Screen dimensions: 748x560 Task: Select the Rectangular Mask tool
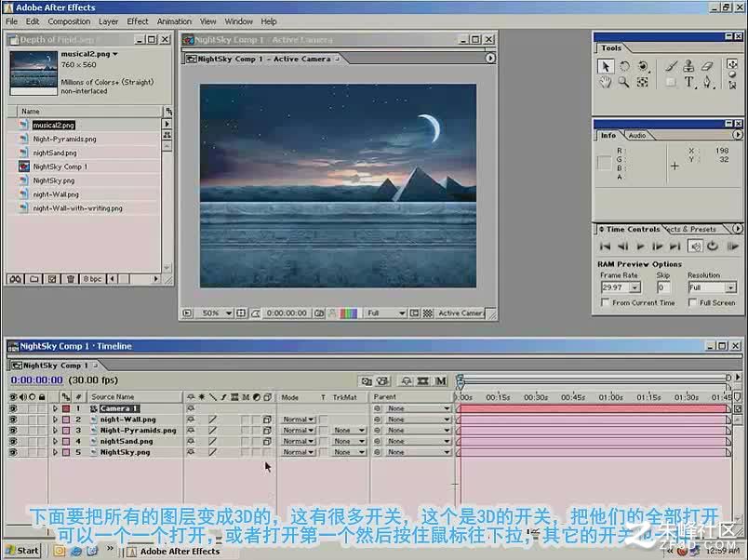671,82
